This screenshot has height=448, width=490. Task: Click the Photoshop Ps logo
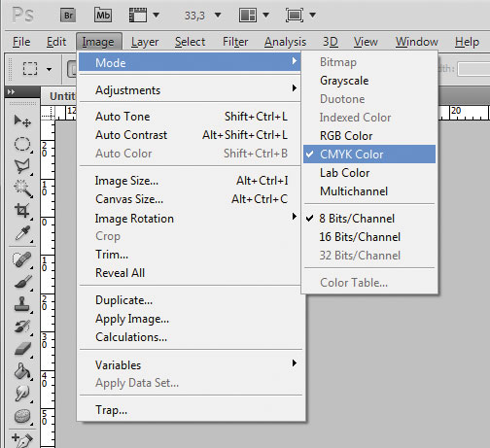tap(22, 15)
